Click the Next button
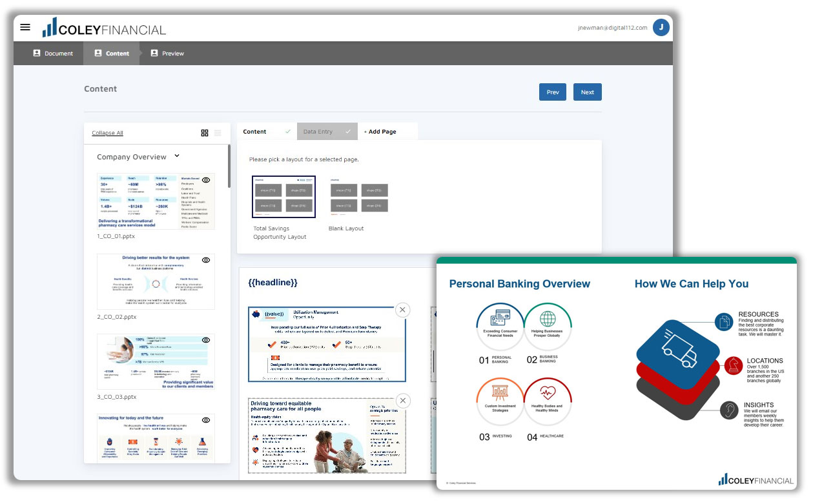Viewport: 813px width, 504px height. [x=587, y=92]
